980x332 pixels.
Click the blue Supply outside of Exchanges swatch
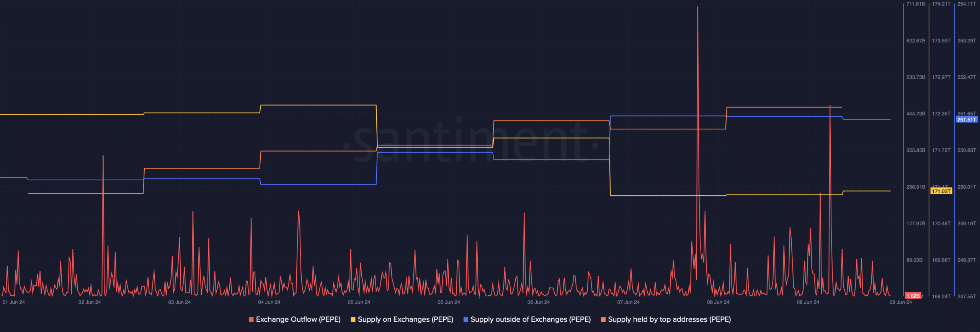point(466,319)
